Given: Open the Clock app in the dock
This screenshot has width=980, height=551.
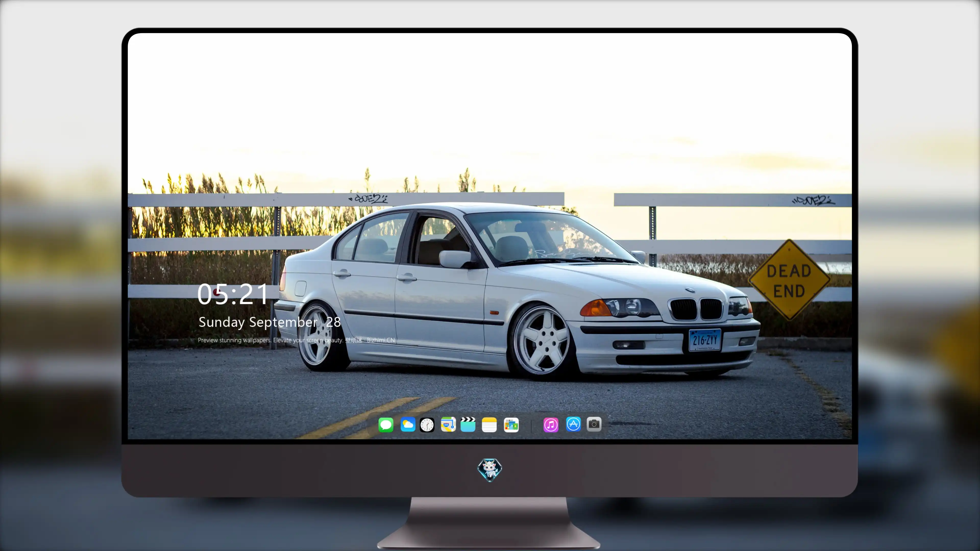Looking at the screenshot, I should click(427, 425).
